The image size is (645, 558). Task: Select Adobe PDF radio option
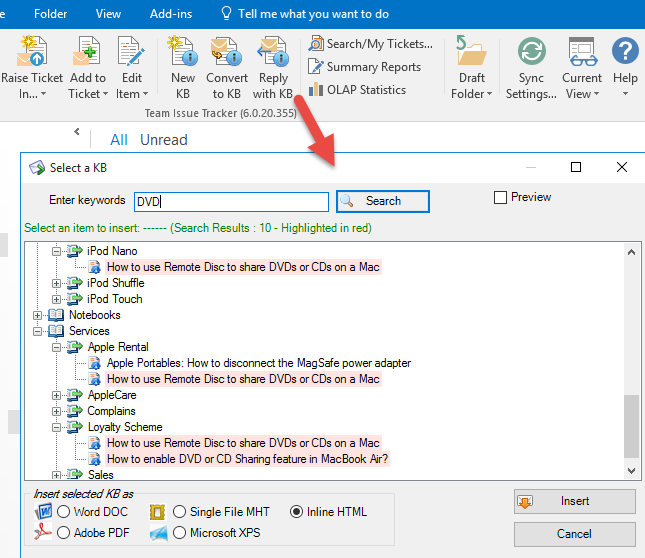click(x=63, y=533)
